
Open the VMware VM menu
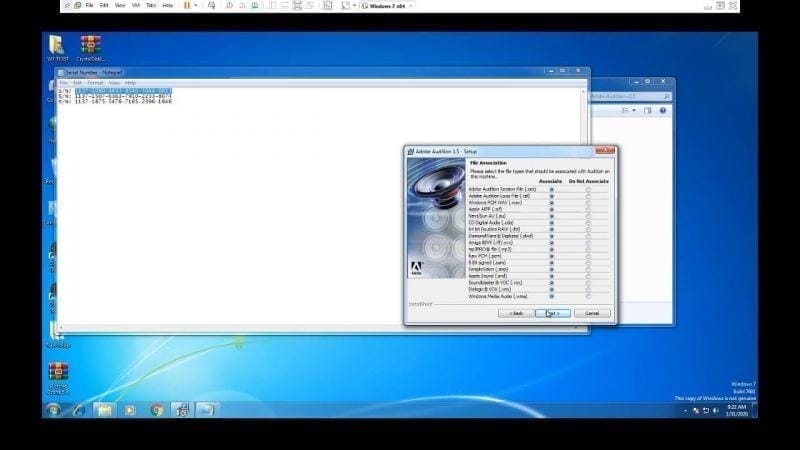pos(136,6)
